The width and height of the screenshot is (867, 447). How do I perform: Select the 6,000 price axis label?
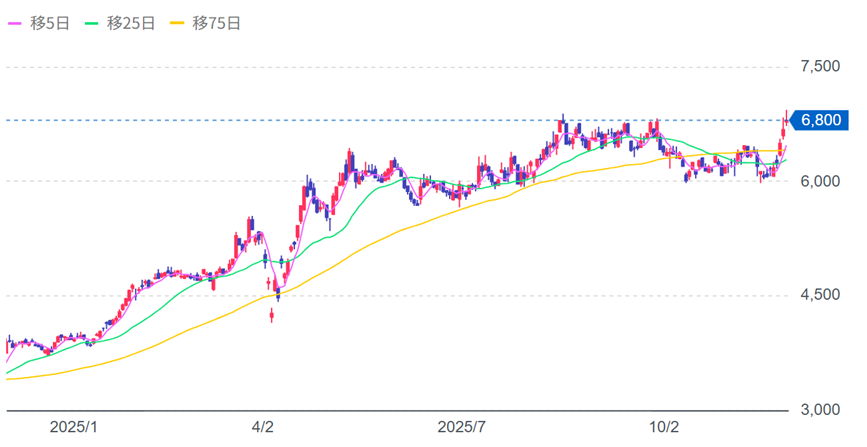point(820,181)
